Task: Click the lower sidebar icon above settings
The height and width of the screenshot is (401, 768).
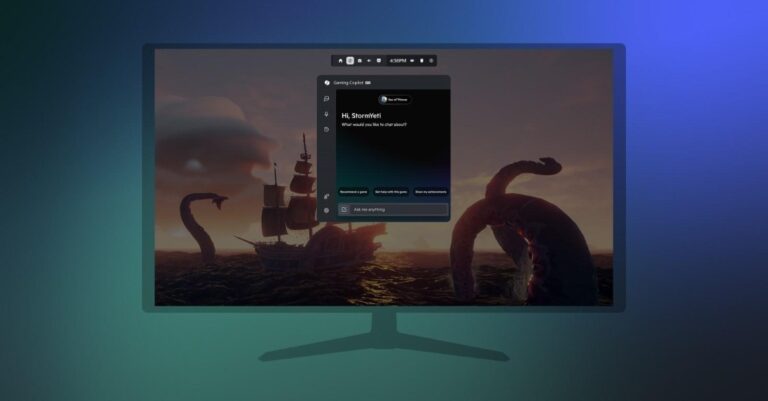Action: [x=327, y=196]
